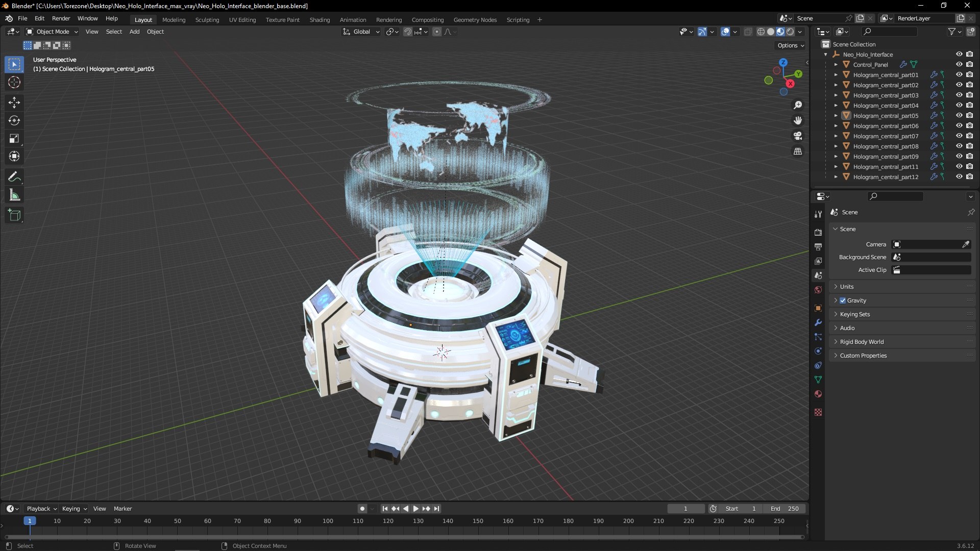980x551 pixels.
Task: Click the Marker menu in timeline
Action: 122,509
